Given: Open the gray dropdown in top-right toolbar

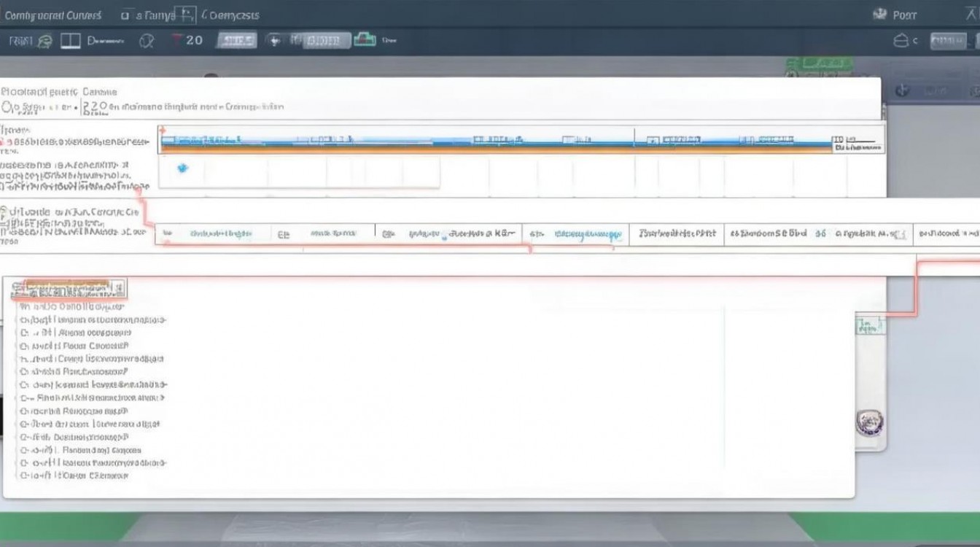Looking at the screenshot, I should click(x=948, y=41).
